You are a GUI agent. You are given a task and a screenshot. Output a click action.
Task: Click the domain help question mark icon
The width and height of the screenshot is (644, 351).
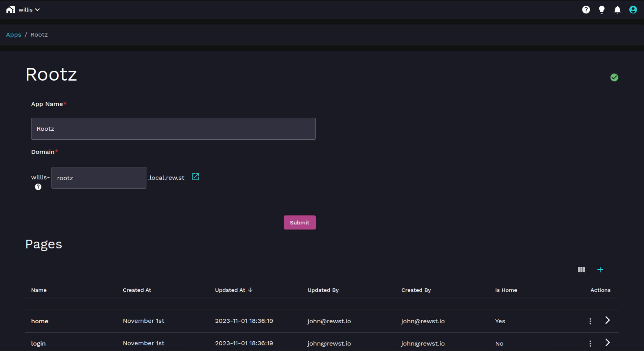(x=38, y=187)
